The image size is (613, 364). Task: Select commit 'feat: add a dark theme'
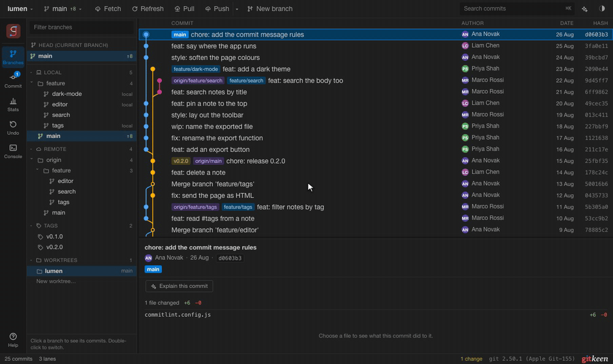[376, 69]
